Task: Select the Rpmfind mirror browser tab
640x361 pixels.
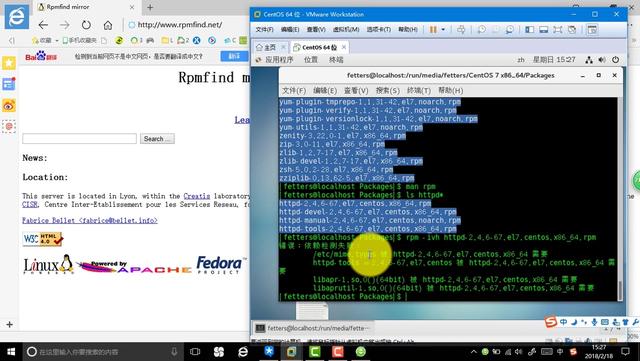Action: tap(86, 7)
